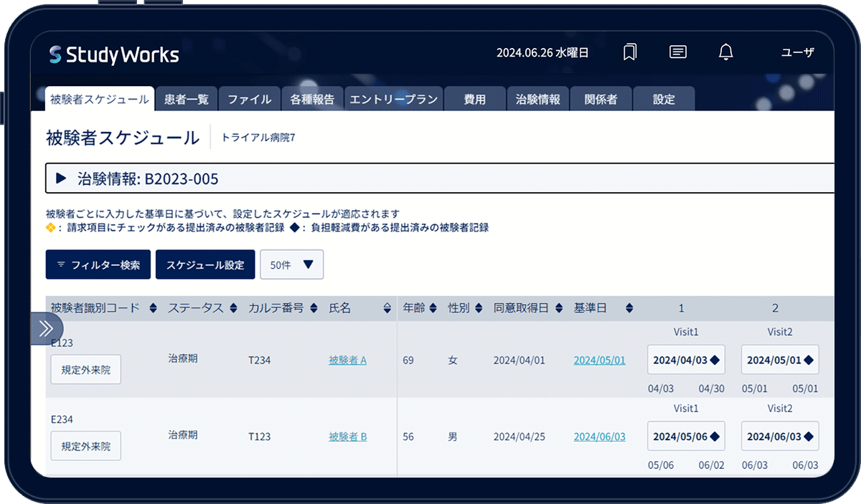Switch to the 患者一覧 tab
The image size is (861, 504).
185,99
